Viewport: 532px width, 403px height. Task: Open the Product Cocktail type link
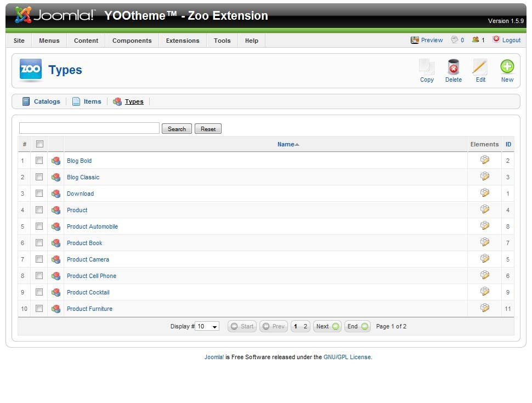point(88,292)
